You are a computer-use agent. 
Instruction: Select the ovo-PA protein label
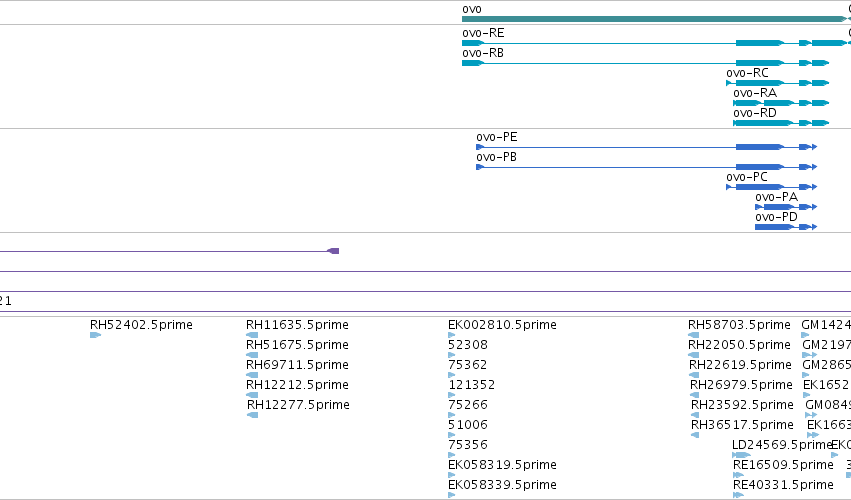(x=777, y=197)
